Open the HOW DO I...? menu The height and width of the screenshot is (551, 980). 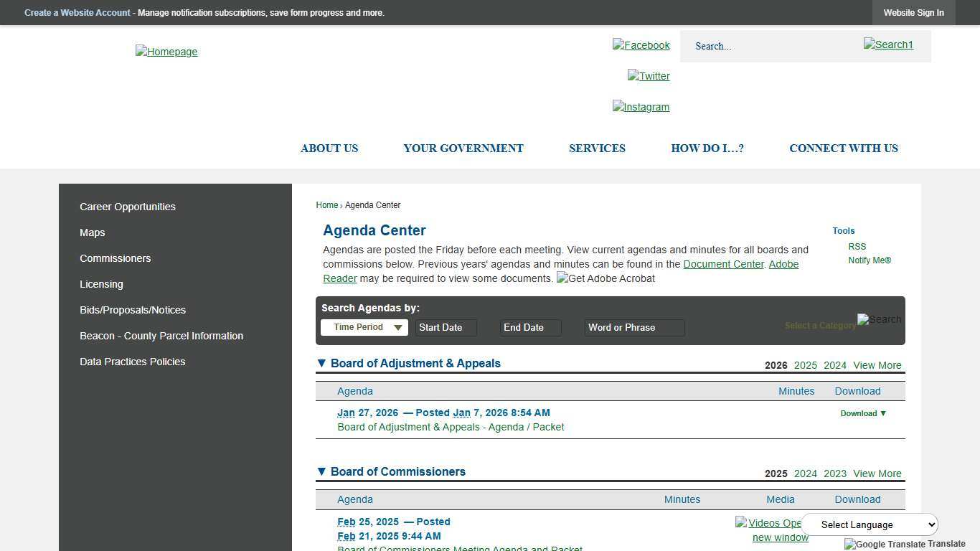pos(707,149)
